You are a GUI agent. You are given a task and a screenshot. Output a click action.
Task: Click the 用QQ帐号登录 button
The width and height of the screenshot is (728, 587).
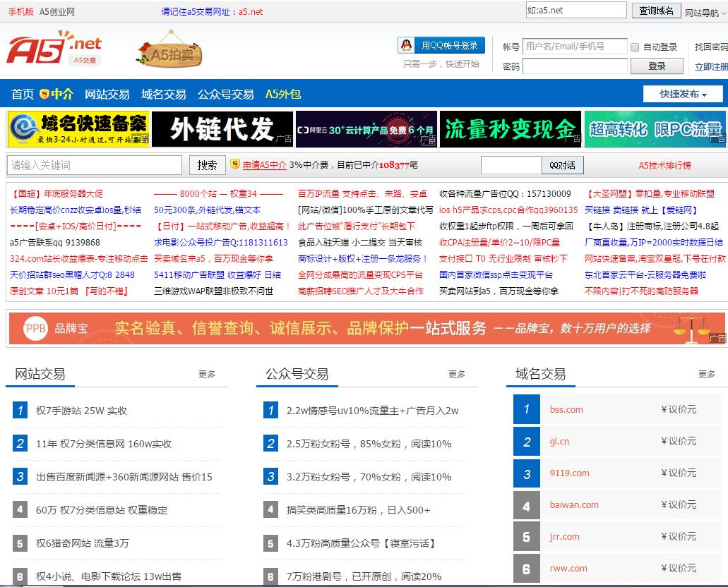[441, 45]
